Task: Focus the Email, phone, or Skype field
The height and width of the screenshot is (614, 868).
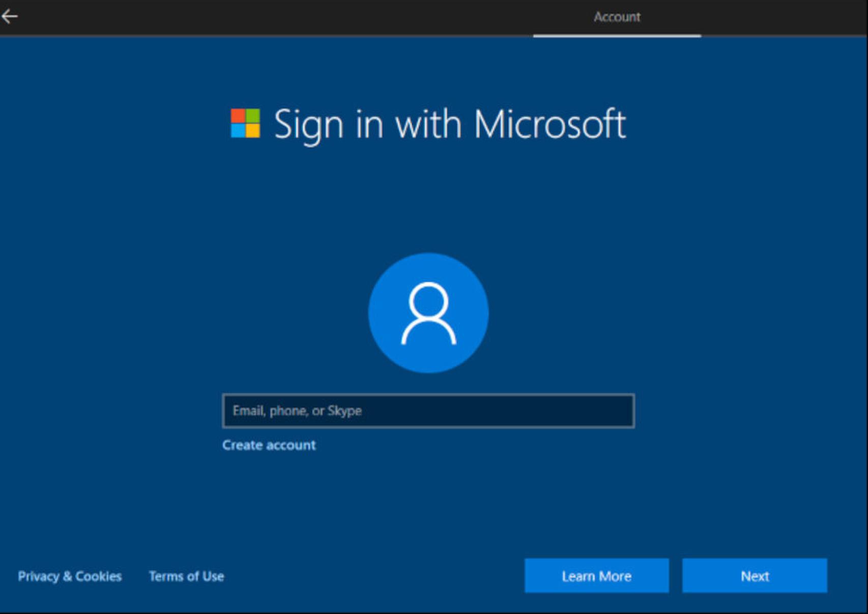Action: pyautogui.click(x=428, y=411)
